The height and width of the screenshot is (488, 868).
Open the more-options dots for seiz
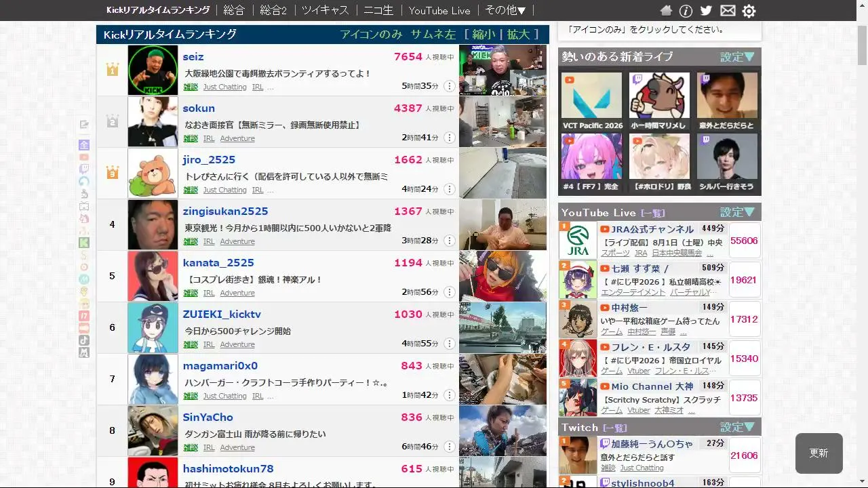pyautogui.click(x=449, y=86)
